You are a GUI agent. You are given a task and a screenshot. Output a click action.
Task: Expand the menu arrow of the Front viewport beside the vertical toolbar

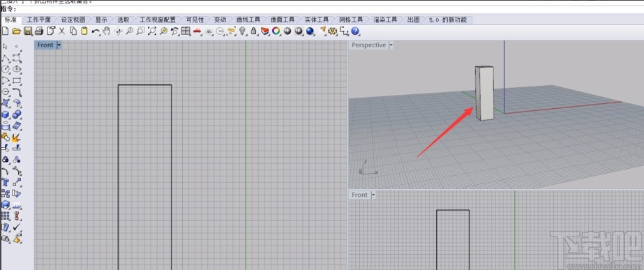[x=59, y=45]
